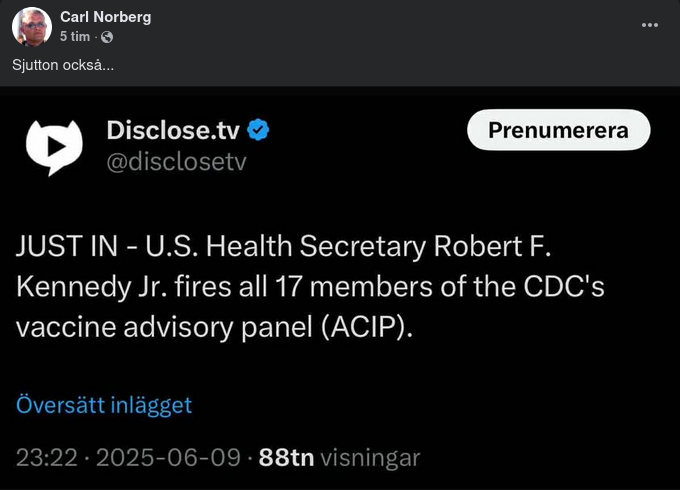Click the "visningar" views label
Image resolution: width=680 pixels, height=490 pixels.
point(370,457)
